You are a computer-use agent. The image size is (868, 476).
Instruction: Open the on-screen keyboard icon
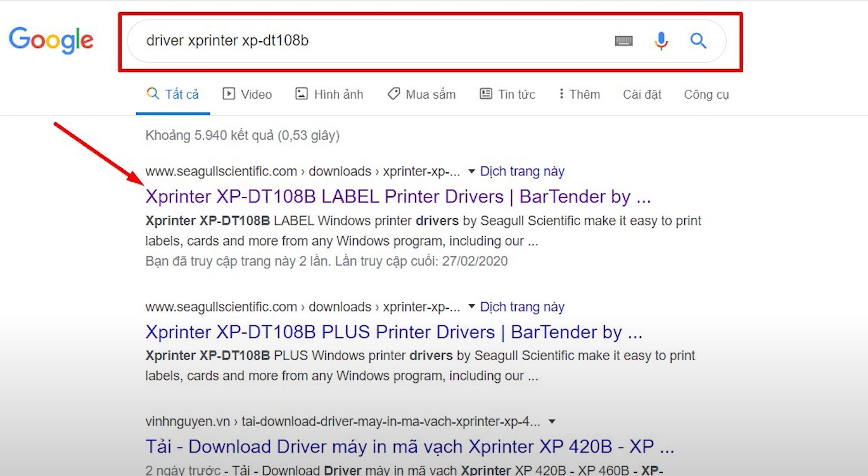point(623,41)
